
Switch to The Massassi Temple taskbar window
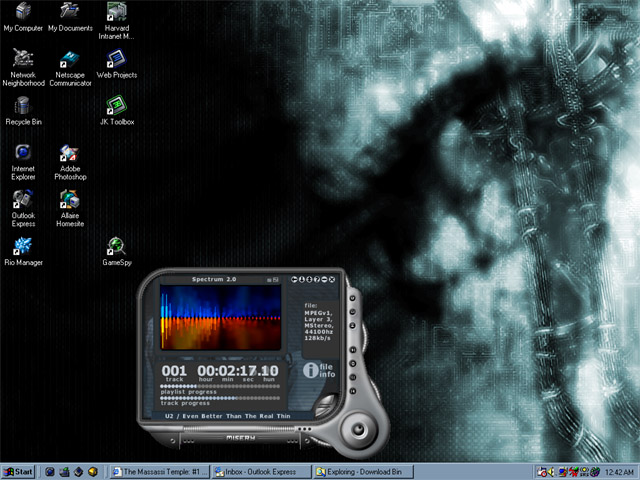[160, 472]
